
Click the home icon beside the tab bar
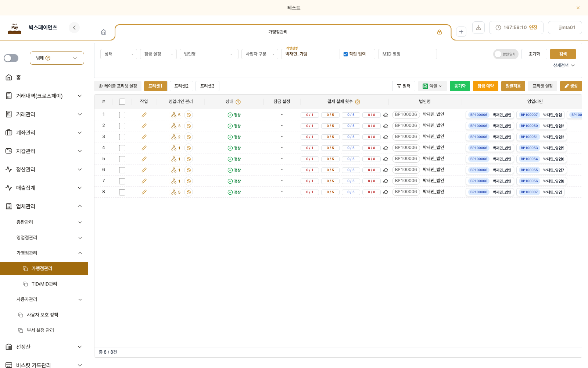104,32
